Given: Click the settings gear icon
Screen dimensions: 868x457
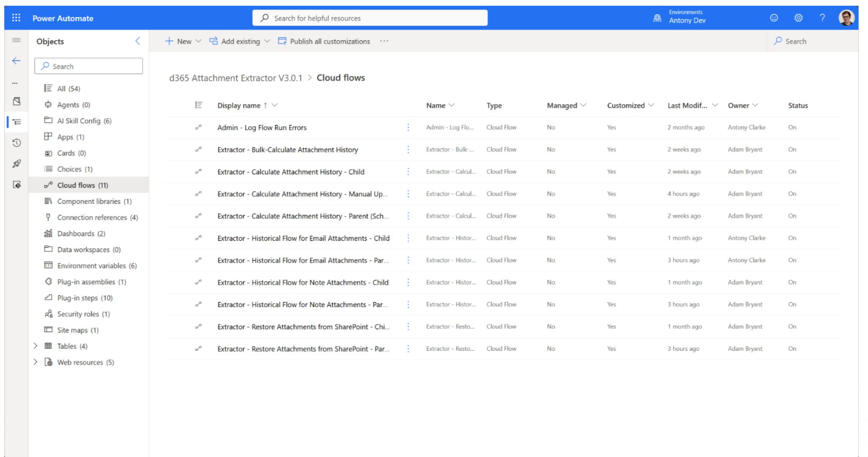Looking at the screenshot, I should pyautogui.click(x=798, y=18).
